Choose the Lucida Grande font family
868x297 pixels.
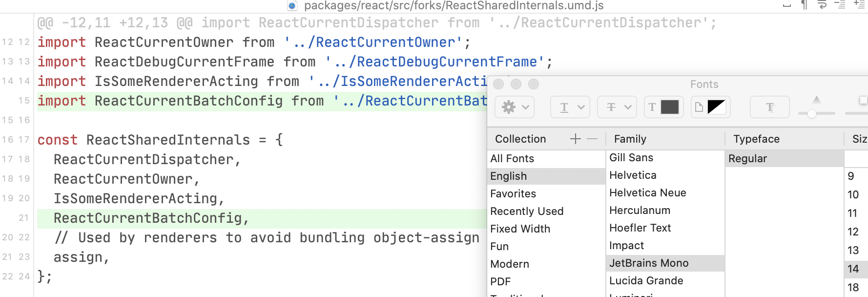665,280
